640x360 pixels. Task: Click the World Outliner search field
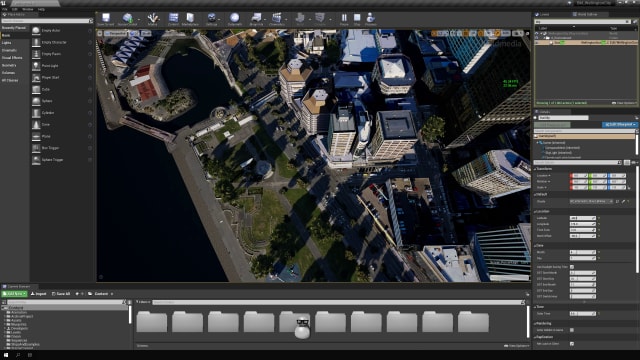pyautogui.click(x=582, y=22)
